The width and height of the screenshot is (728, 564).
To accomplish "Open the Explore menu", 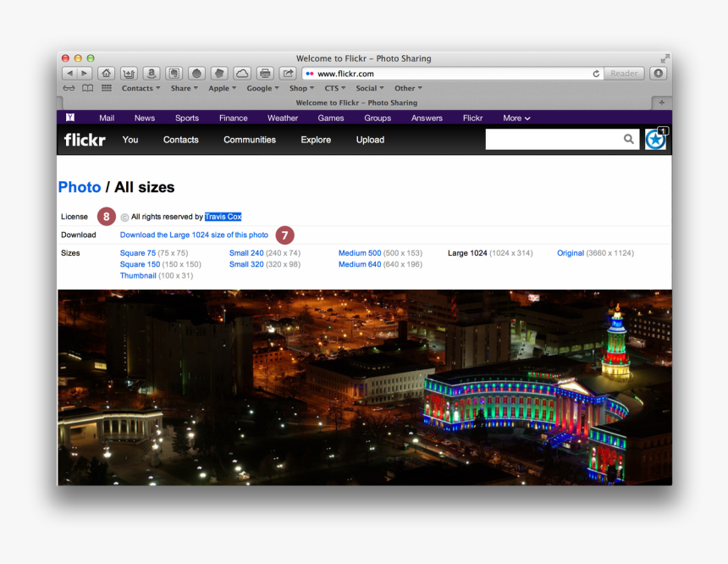I will 316,140.
